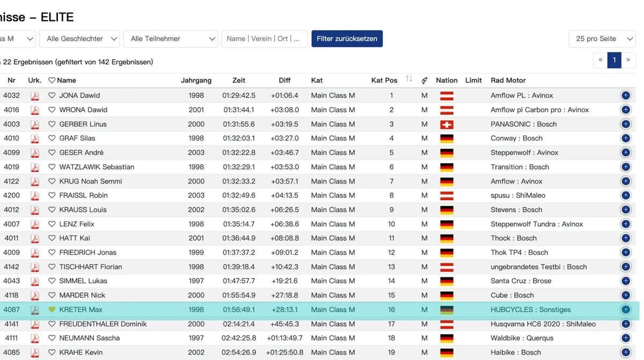Screen dimensions: 644x360
Task: Click the HUBCYCLES : Sonstiges cell
Action: [x=531, y=310]
